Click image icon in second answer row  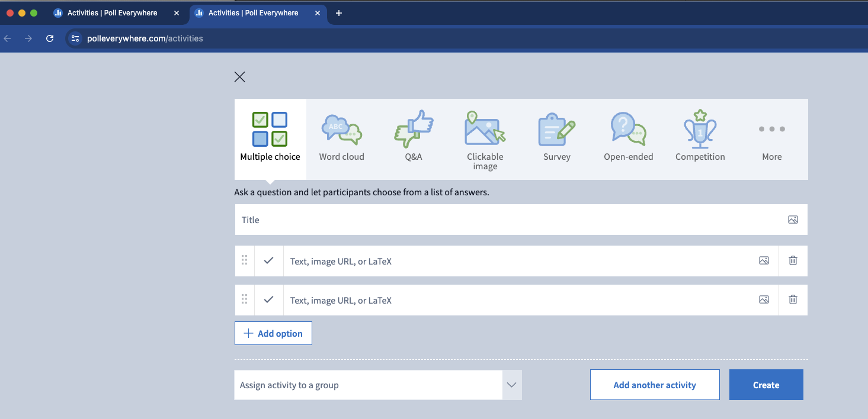click(x=764, y=299)
